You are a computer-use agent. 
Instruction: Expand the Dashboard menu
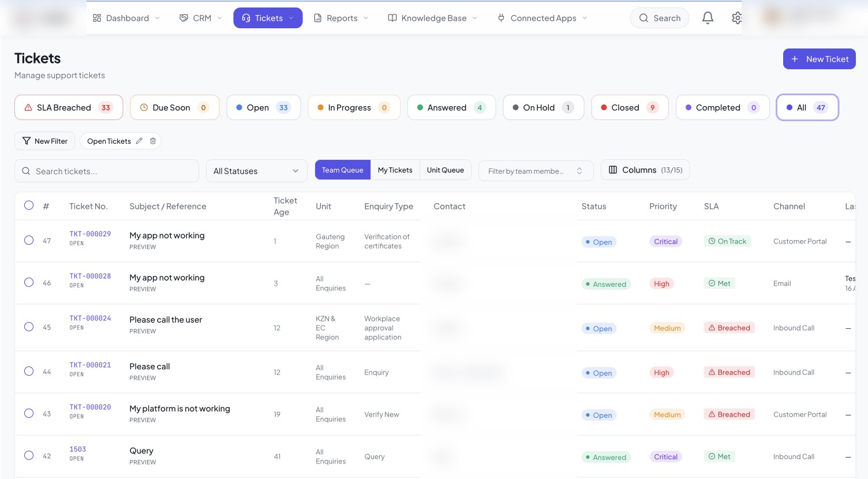tap(126, 18)
